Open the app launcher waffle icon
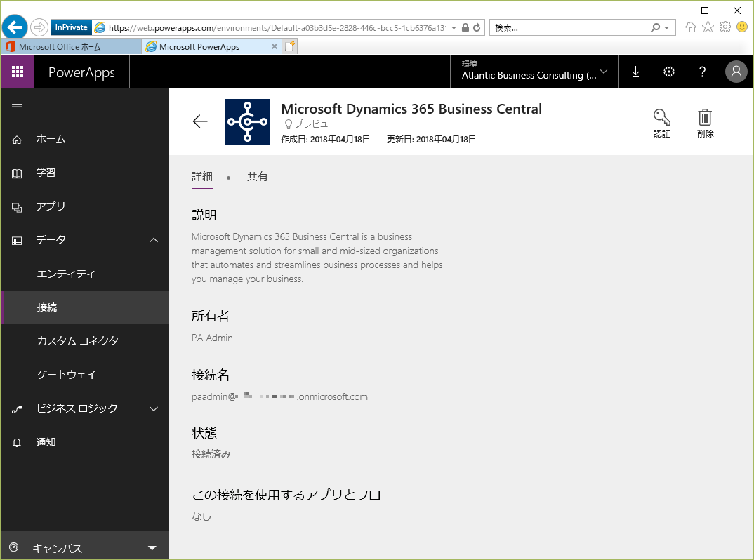The image size is (754, 560). (18, 72)
